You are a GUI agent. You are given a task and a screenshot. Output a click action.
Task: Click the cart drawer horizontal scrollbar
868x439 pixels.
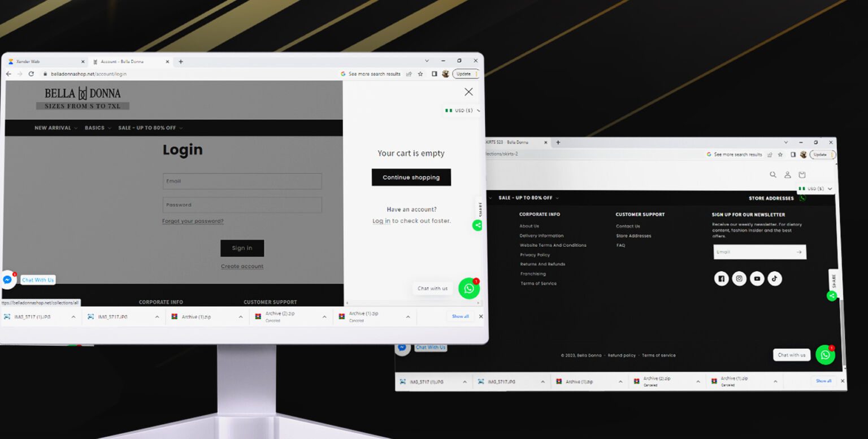[413, 303]
